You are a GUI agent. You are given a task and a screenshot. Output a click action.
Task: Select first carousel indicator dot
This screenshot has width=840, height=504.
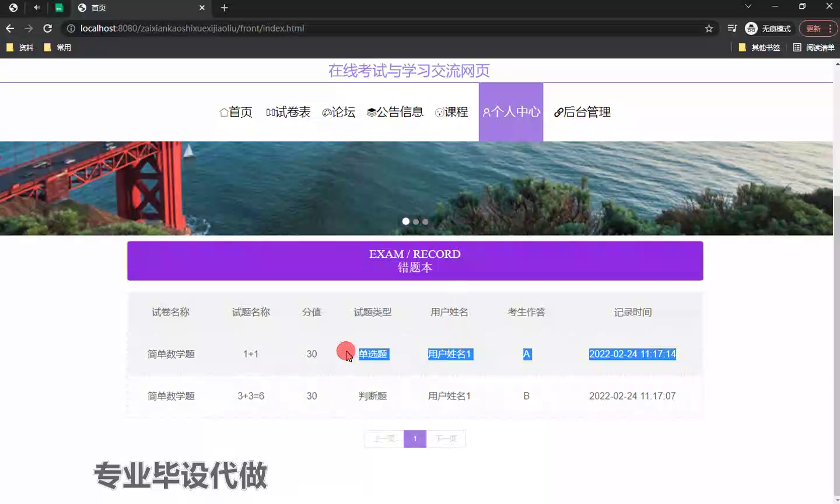pos(406,222)
